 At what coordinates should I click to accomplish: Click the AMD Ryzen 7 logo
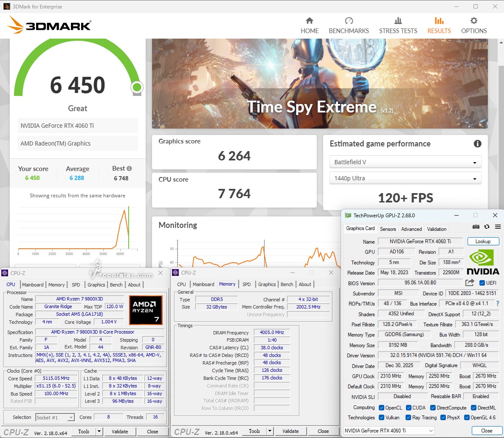[x=146, y=310]
